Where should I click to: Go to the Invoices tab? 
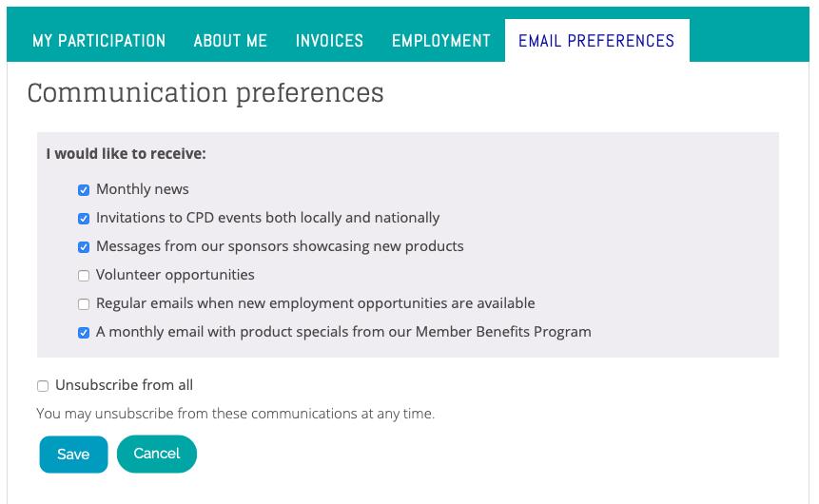tap(329, 41)
